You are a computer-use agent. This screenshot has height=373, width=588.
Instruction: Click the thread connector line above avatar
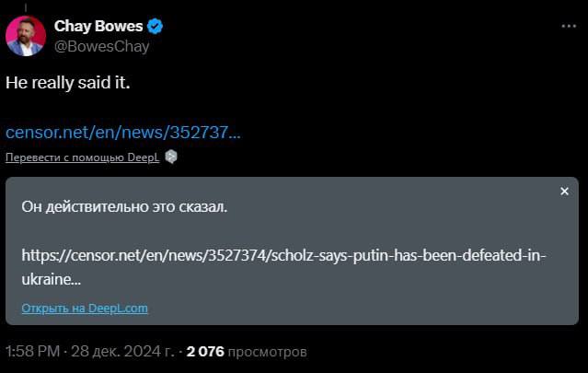tap(25, 7)
